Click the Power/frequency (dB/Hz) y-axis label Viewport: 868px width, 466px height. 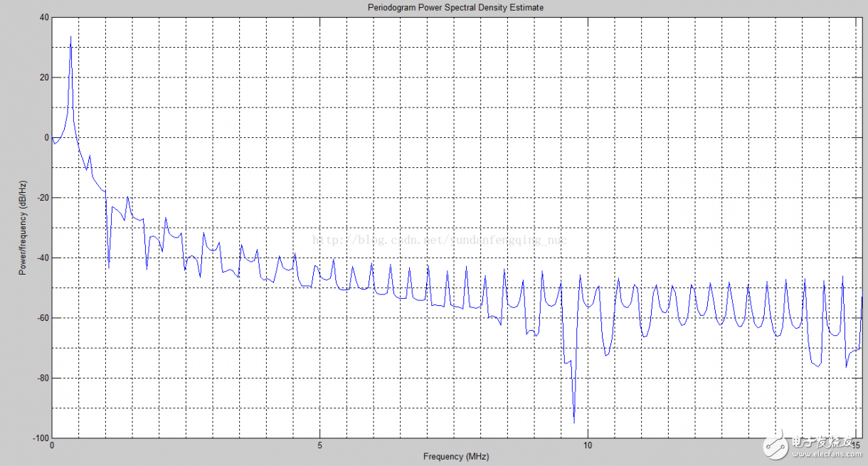point(23,229)
